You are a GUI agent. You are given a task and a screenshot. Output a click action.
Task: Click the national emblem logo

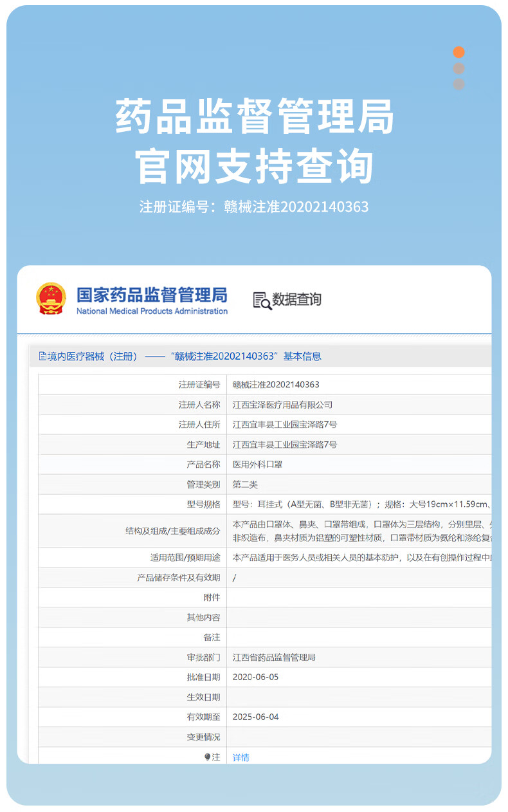pyautogui.click(x=51, y=299)
